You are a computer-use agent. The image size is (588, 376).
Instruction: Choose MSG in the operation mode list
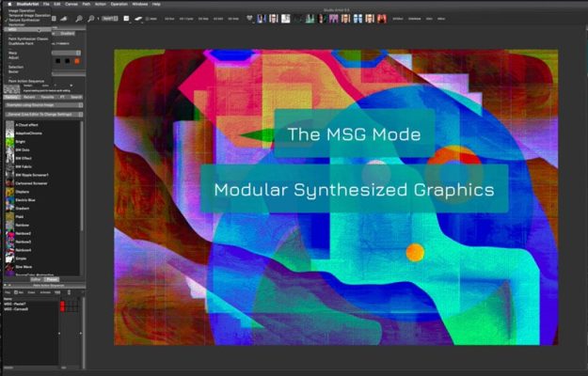click(27, 29)
